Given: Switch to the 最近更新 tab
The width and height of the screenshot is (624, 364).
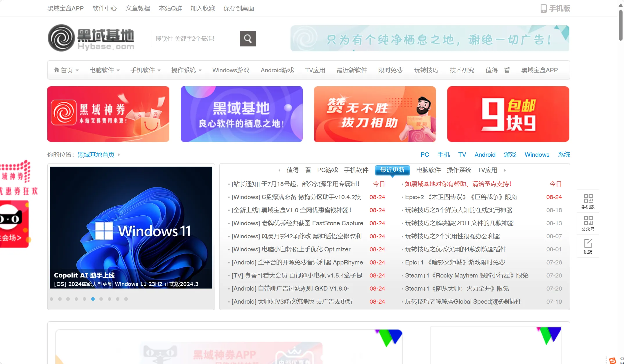Looking at the screenshot, I should tap(392, 170).
